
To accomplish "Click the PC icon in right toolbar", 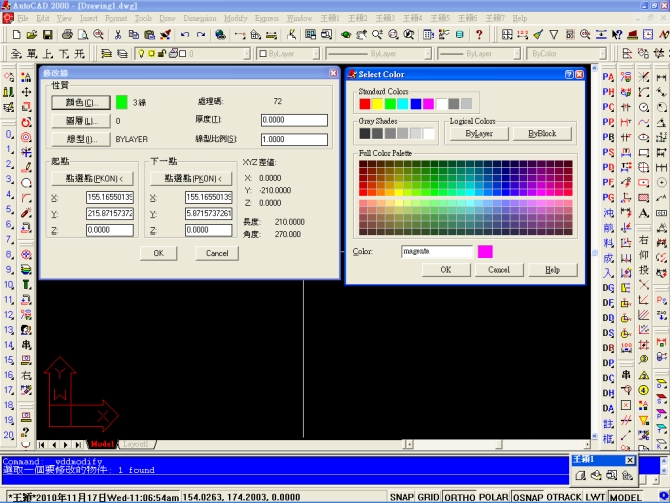I will (608, 107).
